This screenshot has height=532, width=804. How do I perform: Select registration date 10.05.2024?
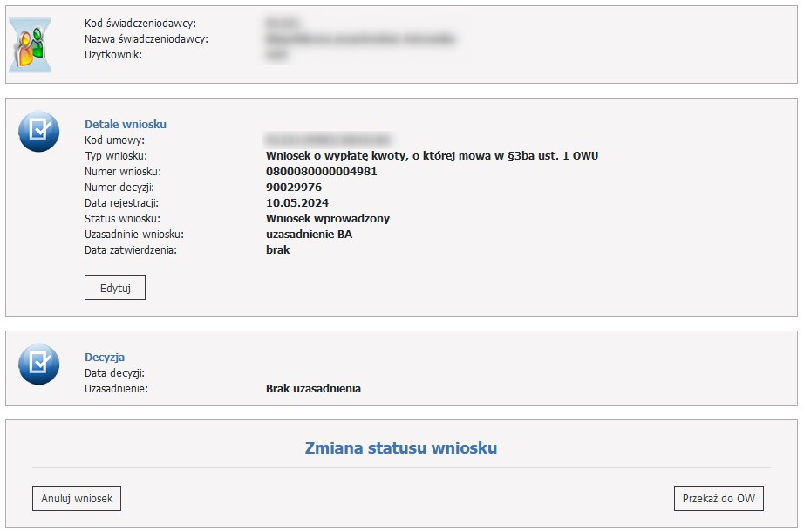[x=296, y=203]
